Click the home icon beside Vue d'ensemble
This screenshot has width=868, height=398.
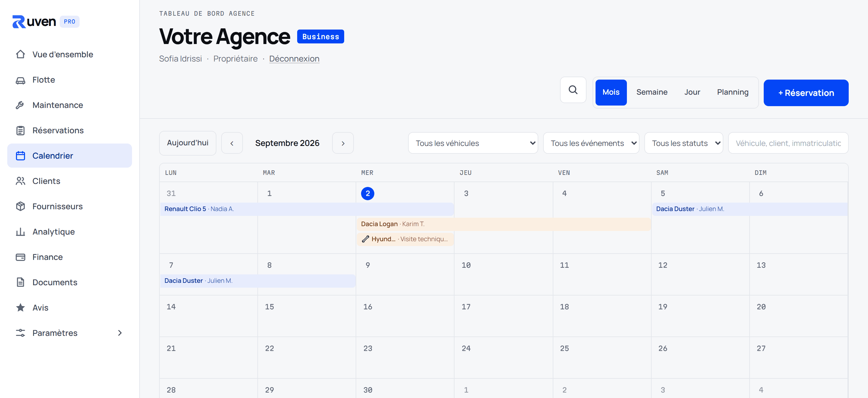point(20,54)
